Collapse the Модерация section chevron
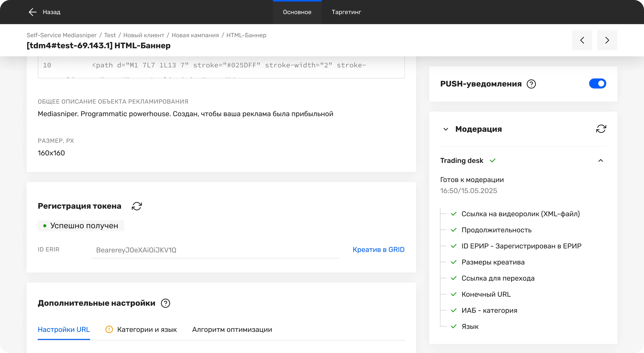The width and height of the screenshot is (644, 353). [445, 129]
